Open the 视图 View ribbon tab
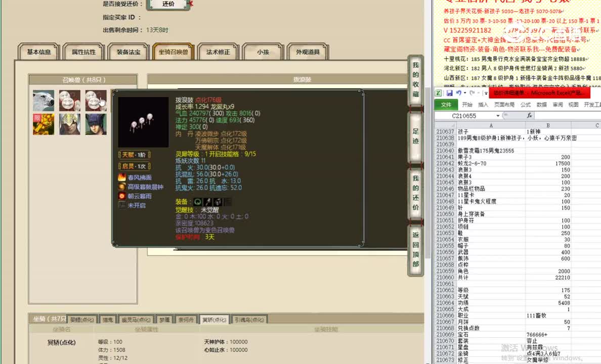The width and height of the screenshot is (601, 364). tap(573, 105)
